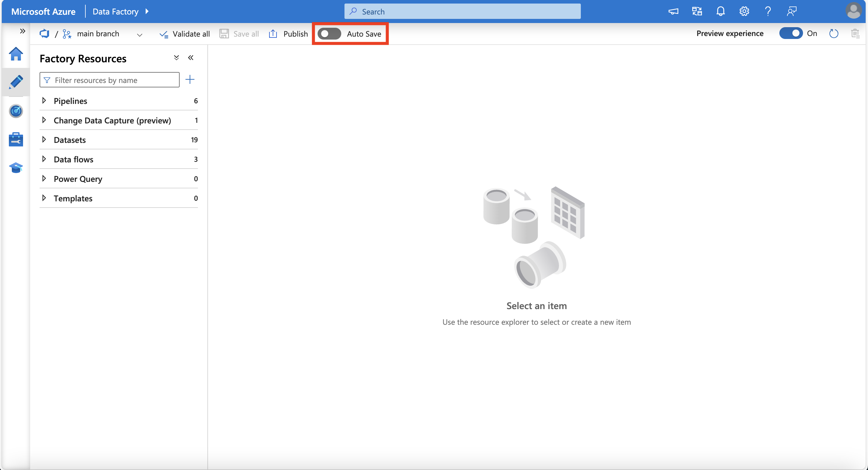Expand the Pipelines section

[45, 100]
